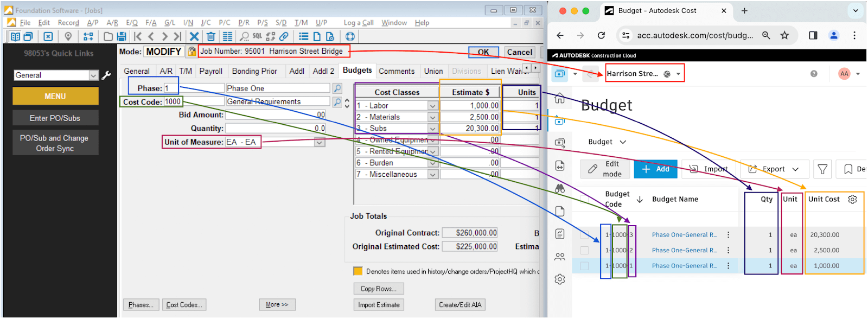The image size is (868, 319).
Task: Click the map pin icon in Foundation toolbar
Action: pos(68,36)
